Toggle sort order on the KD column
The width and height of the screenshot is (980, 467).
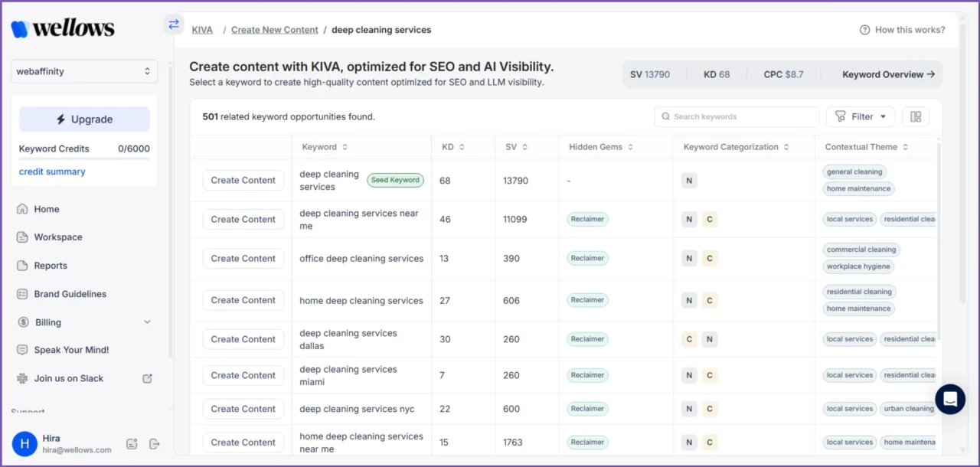point(461,146)
